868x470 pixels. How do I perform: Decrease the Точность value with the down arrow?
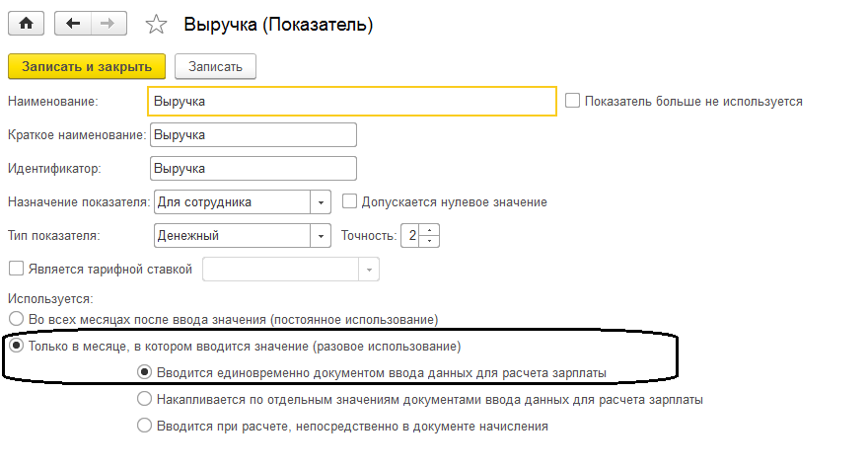pyautogui.click(x=432, y=240)
